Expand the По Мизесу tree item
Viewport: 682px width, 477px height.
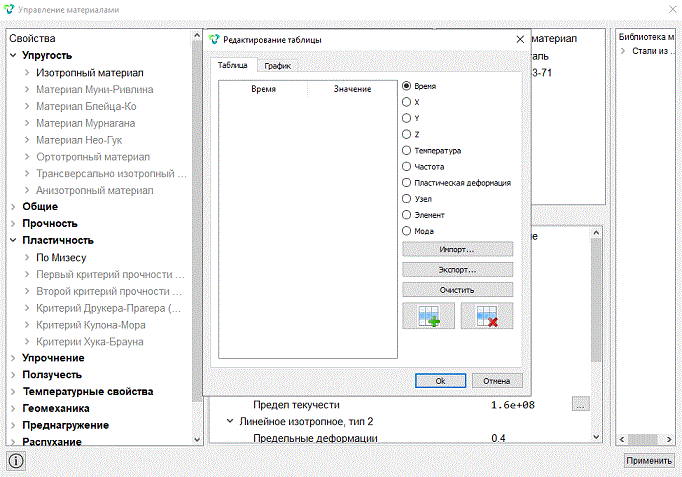pyautogui.click(x=27, y=257)
